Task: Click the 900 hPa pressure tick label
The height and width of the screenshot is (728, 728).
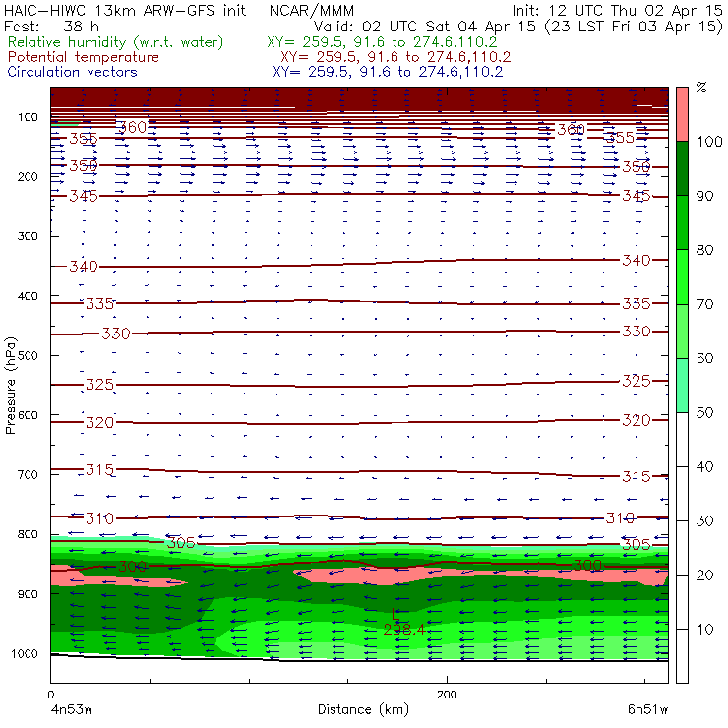Action: click(28, 594)
